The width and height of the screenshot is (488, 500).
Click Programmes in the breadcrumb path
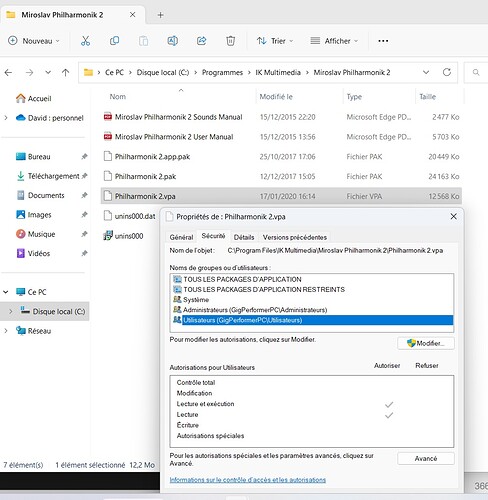click(222, 72)
